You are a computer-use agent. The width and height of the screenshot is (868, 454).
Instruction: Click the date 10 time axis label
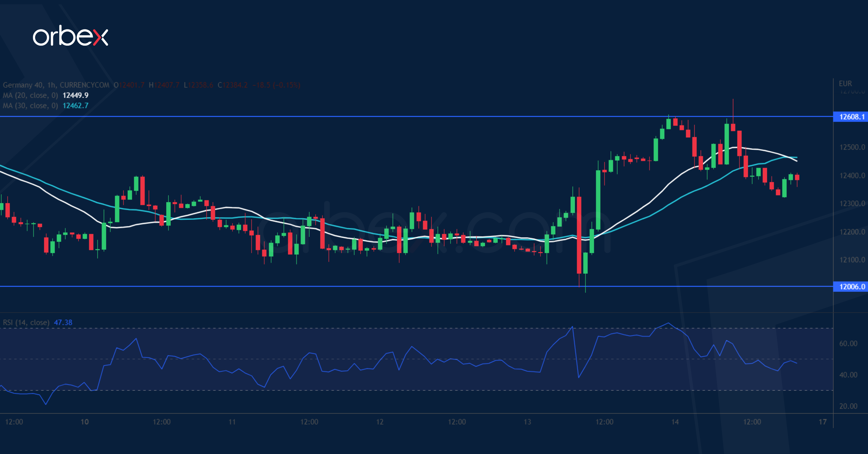pyautogui.click(x=85, y=422)
